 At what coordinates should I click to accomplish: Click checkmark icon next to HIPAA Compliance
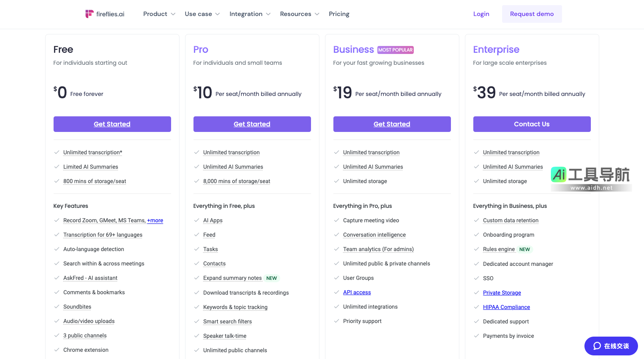point(477,307)
